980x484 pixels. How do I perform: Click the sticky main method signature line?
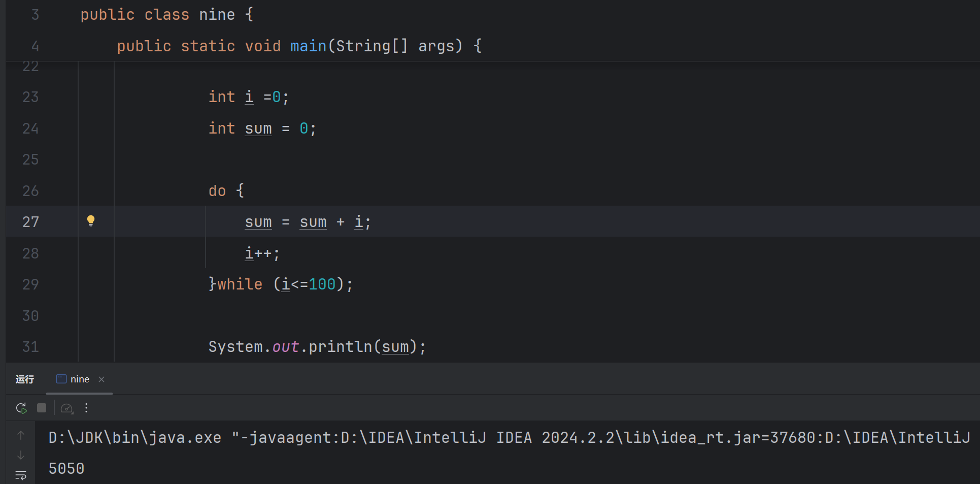pyautogui.click(x=299, y=46)
